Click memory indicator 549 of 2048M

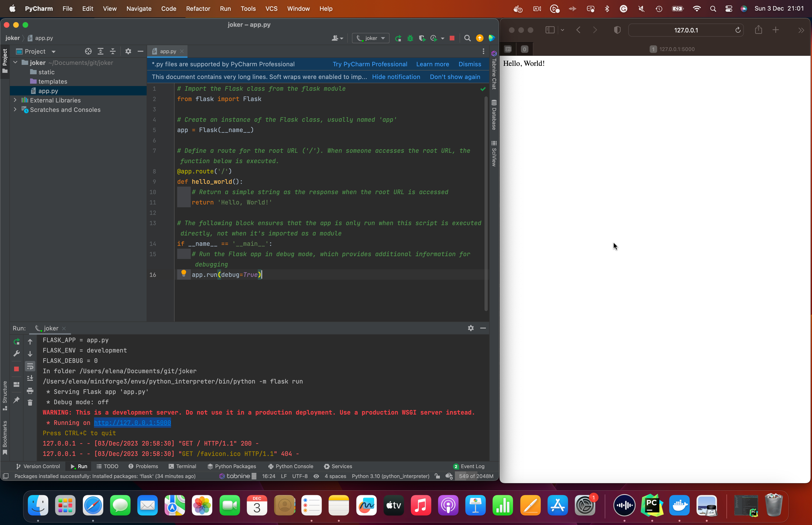point(476,476)
